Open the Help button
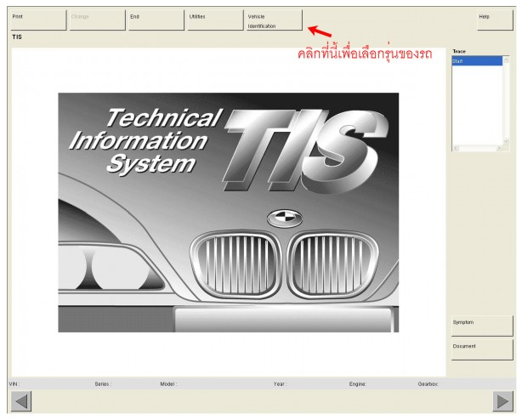Screen dimensions: 522x420 [x=495, y=20]
